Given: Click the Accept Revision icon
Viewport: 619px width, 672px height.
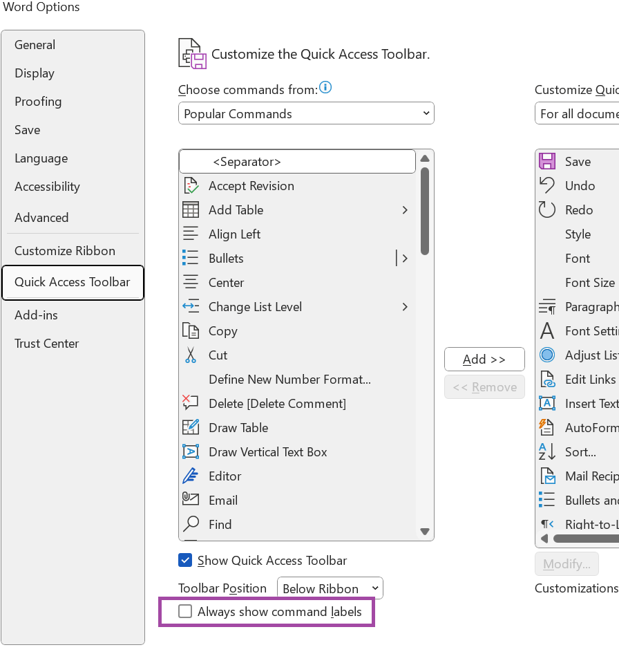Looking at the screenshot, I should pos(191,186).
